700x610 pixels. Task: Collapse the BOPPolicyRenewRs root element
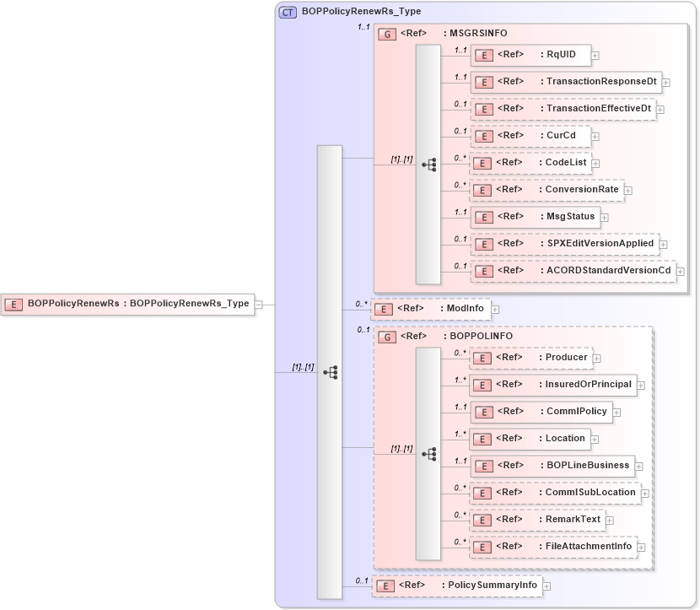click(x=259, y=304)
